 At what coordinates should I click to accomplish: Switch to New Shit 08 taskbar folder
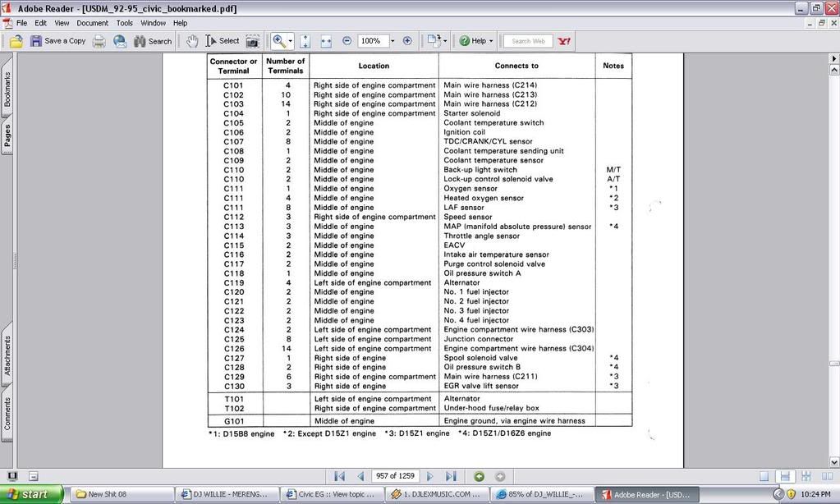122,494
